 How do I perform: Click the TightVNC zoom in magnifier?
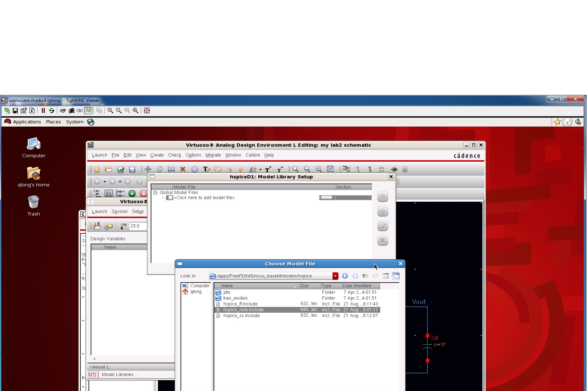coord(110,111)
